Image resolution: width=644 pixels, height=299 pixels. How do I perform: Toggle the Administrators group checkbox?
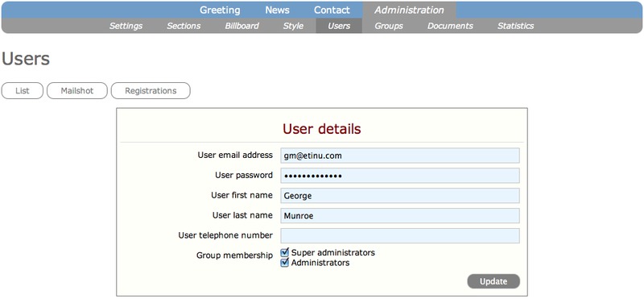click(x=285, y=263)
